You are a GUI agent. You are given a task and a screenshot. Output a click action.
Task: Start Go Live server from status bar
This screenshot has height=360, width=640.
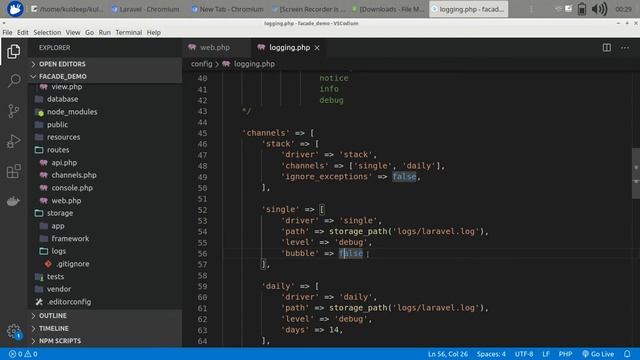(598, 354)
